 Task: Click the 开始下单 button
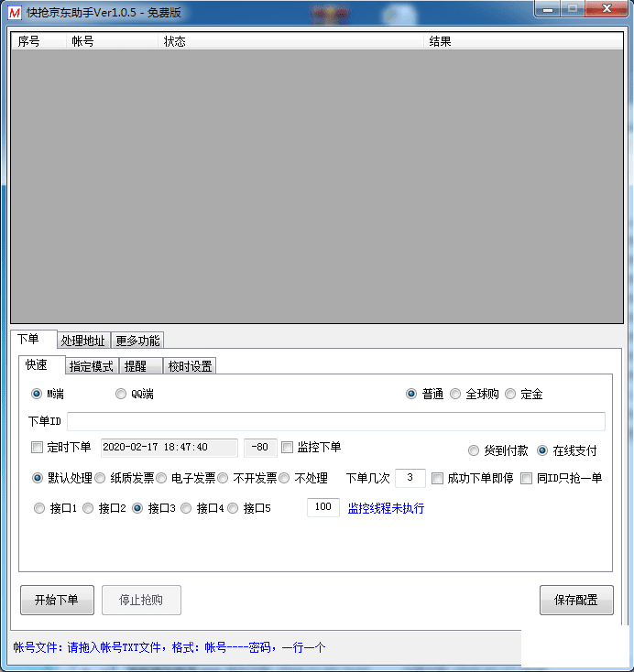coord(57,600)
